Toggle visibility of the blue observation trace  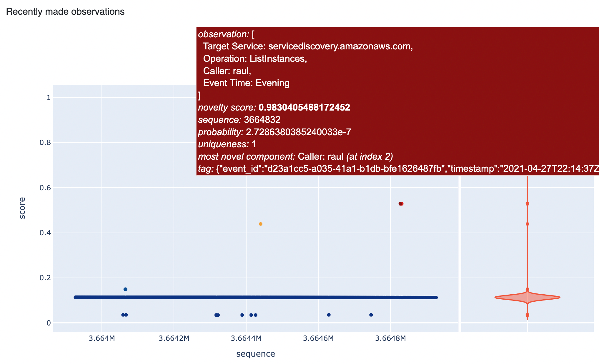[x=256, y=297]
